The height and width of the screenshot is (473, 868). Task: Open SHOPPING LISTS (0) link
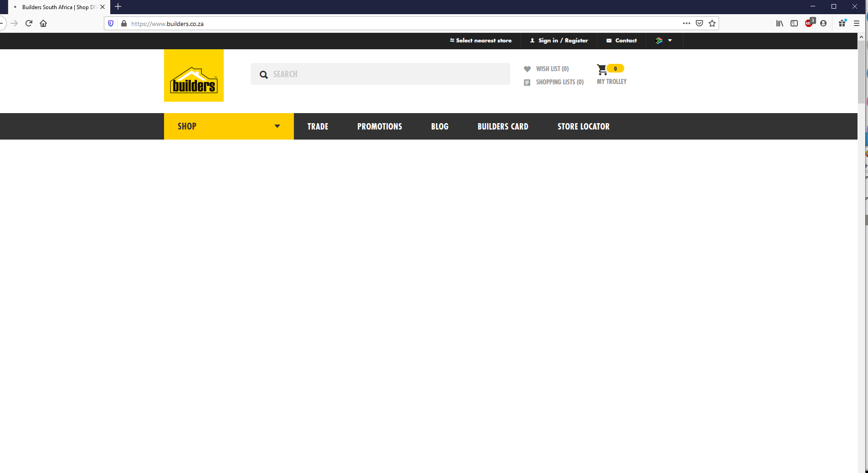pos(560,82)
